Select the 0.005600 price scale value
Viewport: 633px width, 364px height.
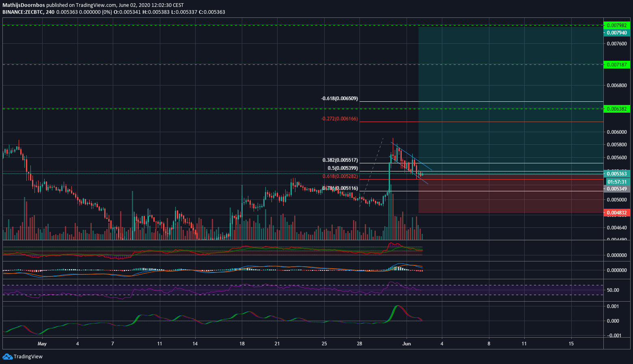tap(617, 158)
